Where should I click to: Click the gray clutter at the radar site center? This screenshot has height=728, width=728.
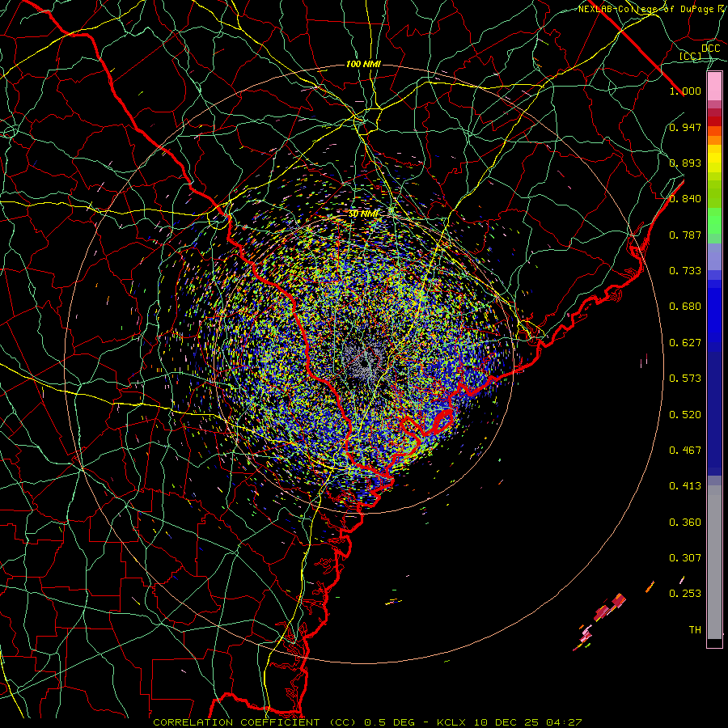coord(366,363)
